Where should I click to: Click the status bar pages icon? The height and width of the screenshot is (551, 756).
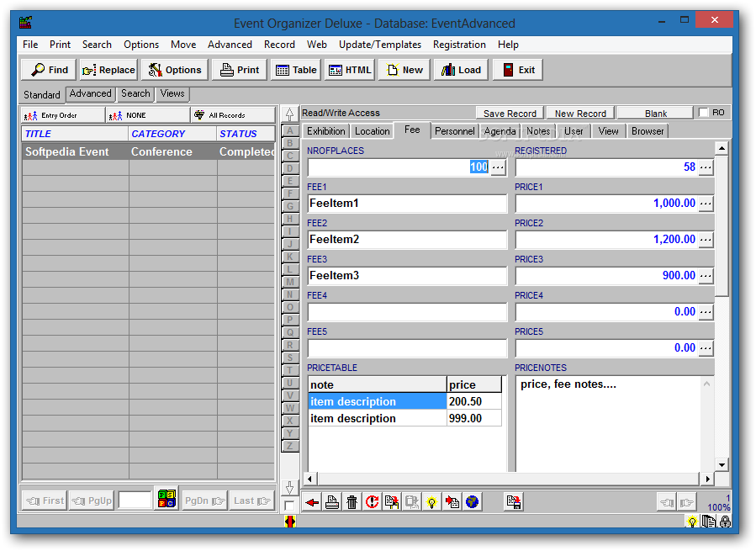click(x=708, y=522)
